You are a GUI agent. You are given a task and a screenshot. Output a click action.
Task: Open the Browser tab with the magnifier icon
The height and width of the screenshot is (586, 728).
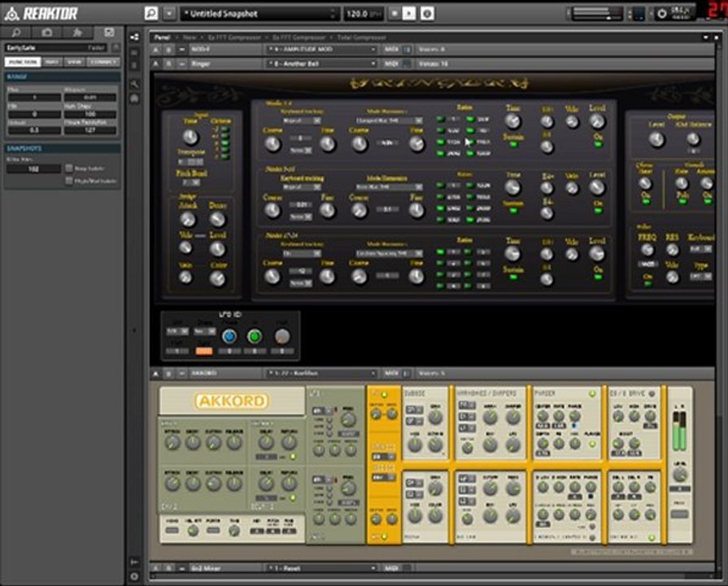pyautogui.click(x=16, y=32)
